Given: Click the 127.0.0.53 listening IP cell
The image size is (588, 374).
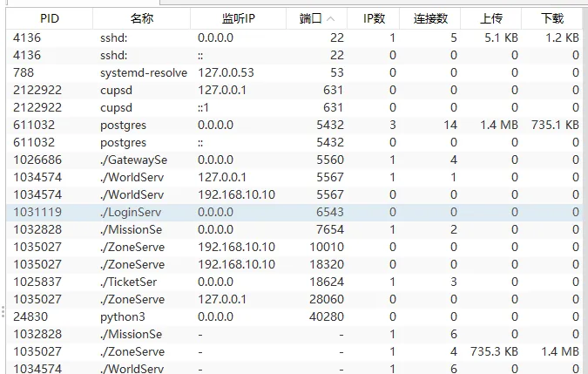Looking at the screenshot, I should pos(226,72).
